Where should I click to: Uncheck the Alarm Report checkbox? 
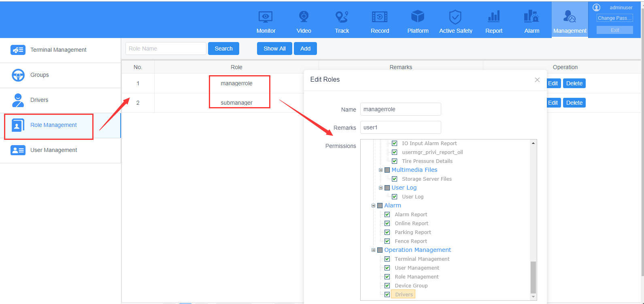coord(387,214)
